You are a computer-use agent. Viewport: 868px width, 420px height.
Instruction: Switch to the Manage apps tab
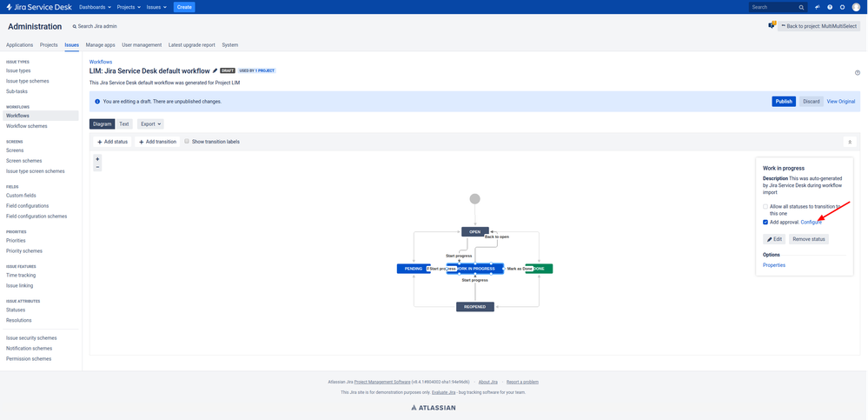(x=100, y=45)
